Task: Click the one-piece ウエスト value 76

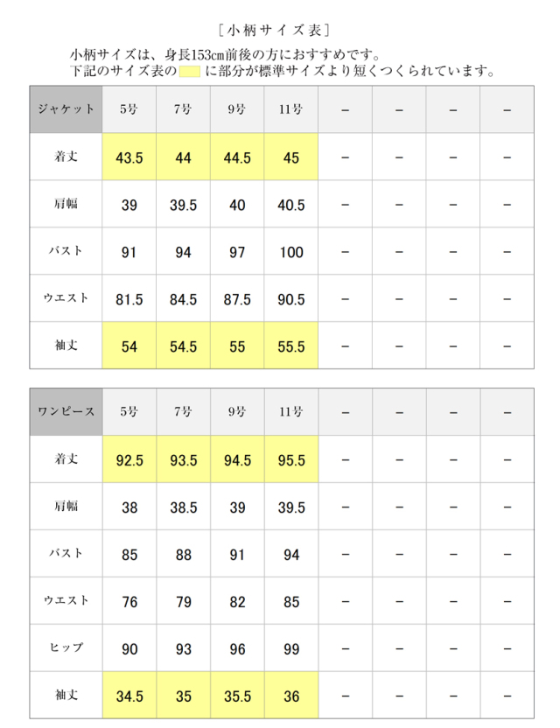Action: pyautogui.click(x=129, y=601)
